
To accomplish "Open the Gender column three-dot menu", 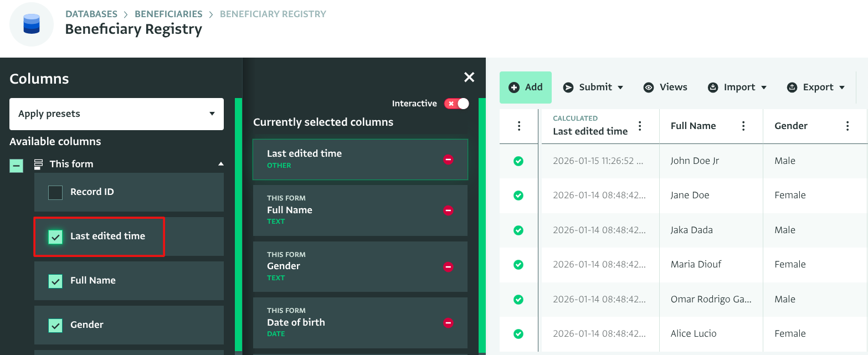I will 847,126.
